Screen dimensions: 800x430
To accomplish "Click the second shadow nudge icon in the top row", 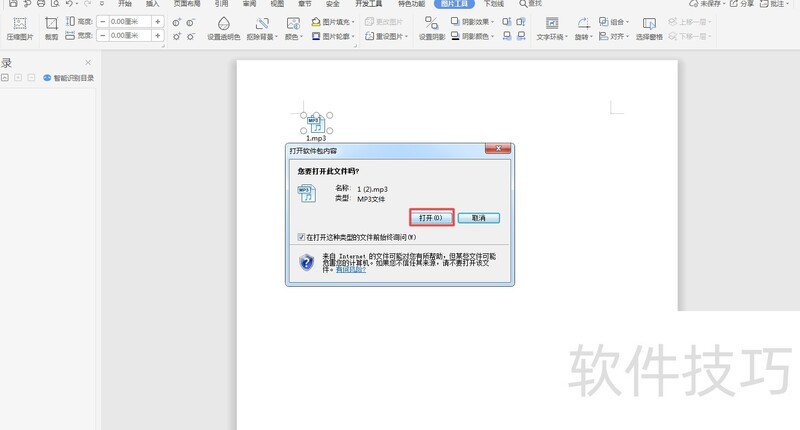I will pyautogui.click(x=521, y=22).
